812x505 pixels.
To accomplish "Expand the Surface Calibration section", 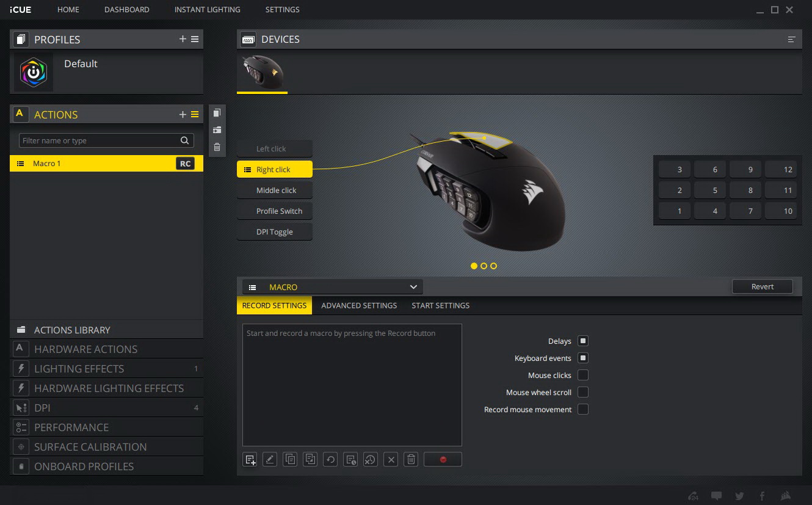I will tap(106, 447).
